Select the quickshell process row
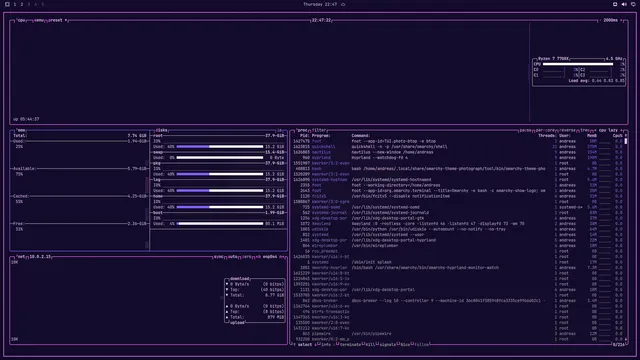The height and width of the screenshot is (360, 640). 458,147
